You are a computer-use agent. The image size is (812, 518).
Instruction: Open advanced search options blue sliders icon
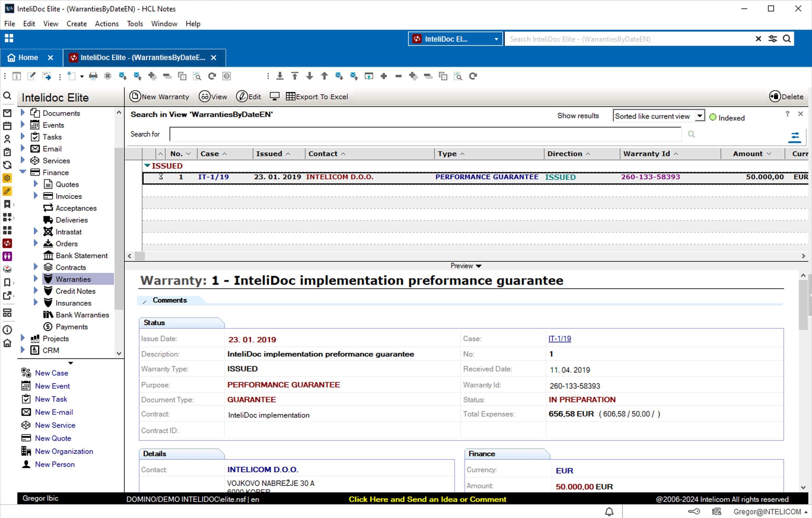795,136
